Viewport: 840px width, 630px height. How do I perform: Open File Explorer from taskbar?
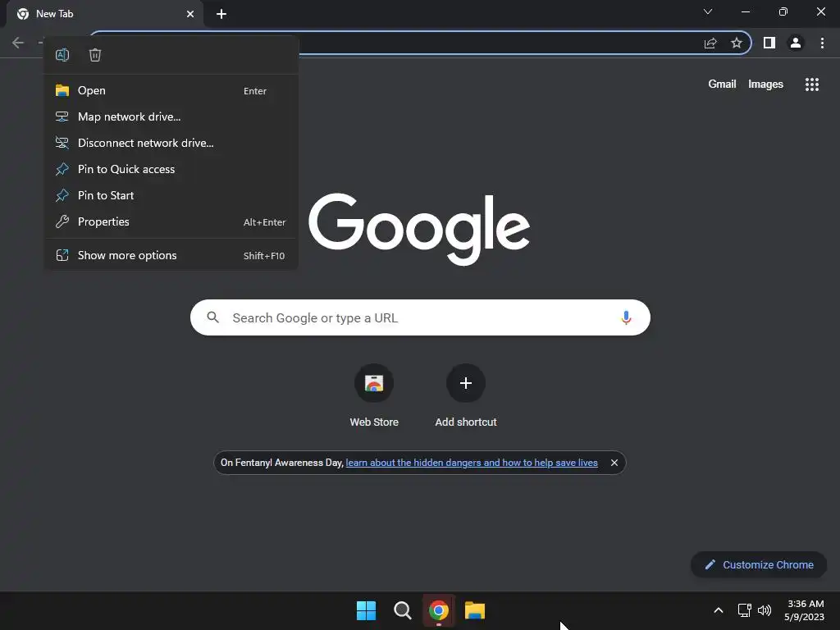tap(475, 610)
